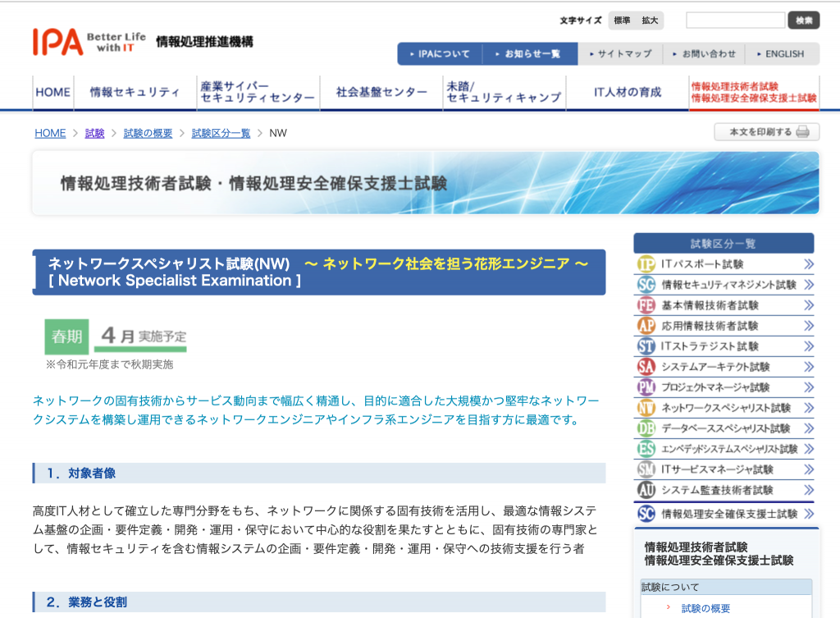The height and width of the screenshot is (618, 840).
Task: Open the お問い合わせ link
Action: (x=705, y=53)
